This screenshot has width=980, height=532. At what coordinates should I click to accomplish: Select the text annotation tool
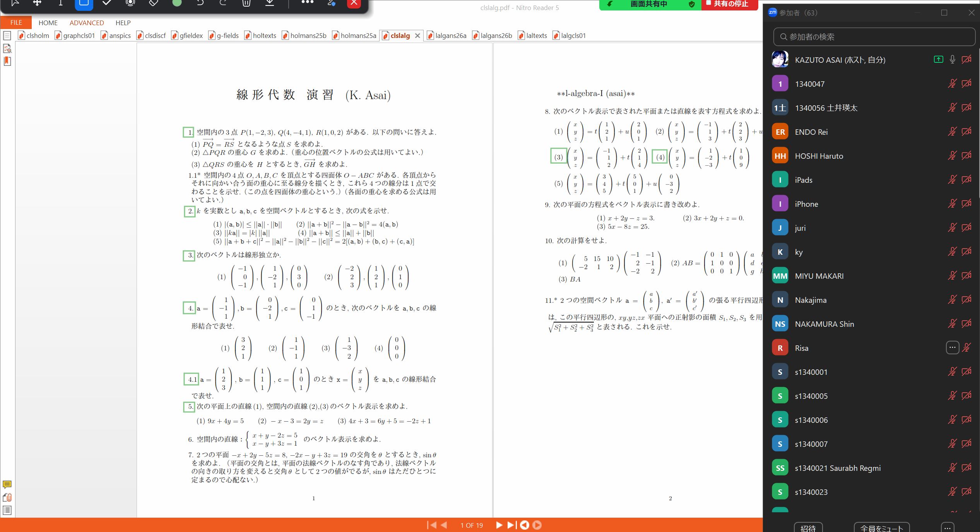click(60, 3)
